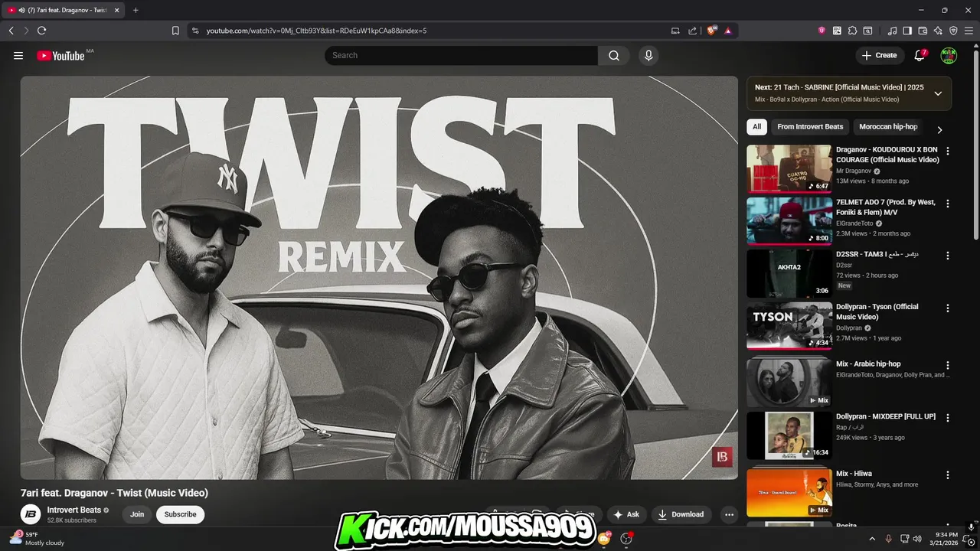Open options for Dollypran Tyson video
The height and width of the screenshot is (551, 980).
pyautogui.click(x=948, y=308)
